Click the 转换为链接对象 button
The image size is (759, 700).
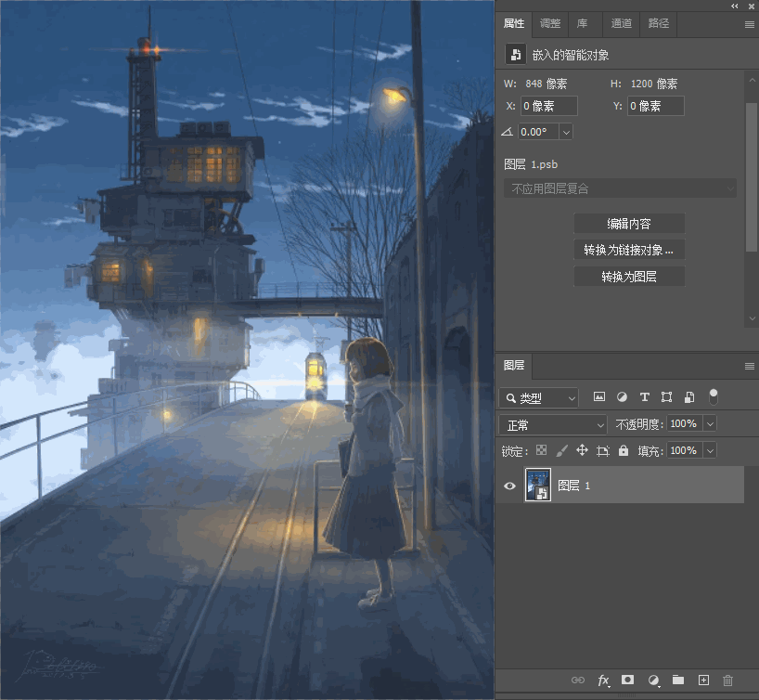pyautogui.click(x=629, y=250)
